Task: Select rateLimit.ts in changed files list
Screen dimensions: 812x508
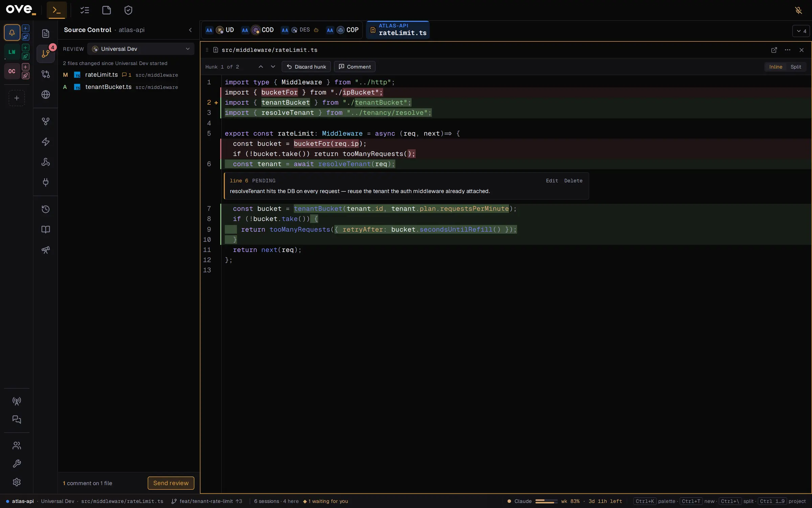Action: 129,75
